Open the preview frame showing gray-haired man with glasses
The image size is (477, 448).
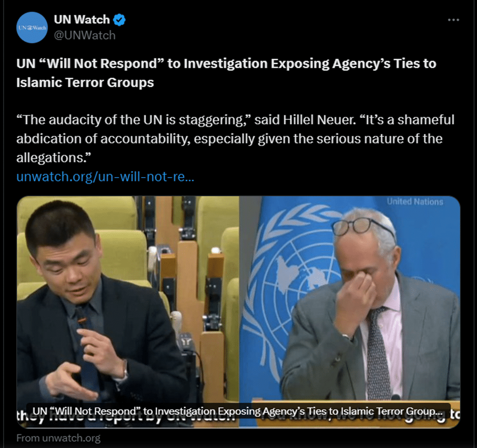click(350, 312)
